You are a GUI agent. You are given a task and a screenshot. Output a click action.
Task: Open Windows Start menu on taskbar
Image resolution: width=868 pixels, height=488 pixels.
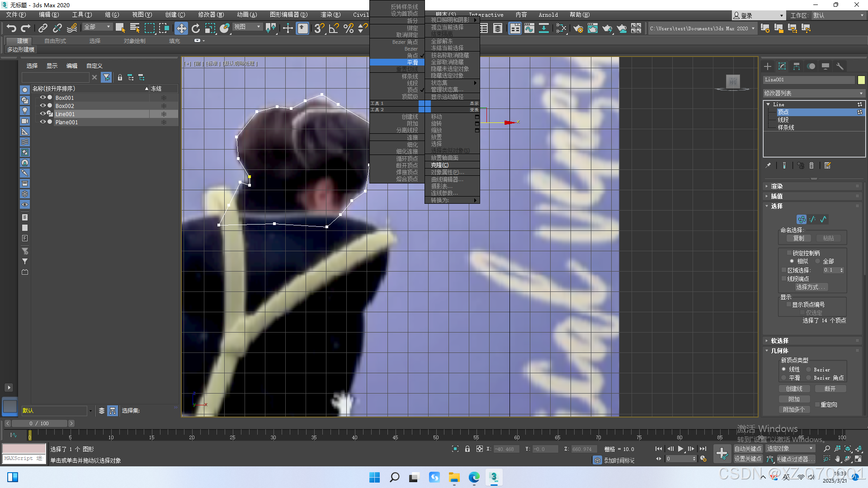pos(374,477)
